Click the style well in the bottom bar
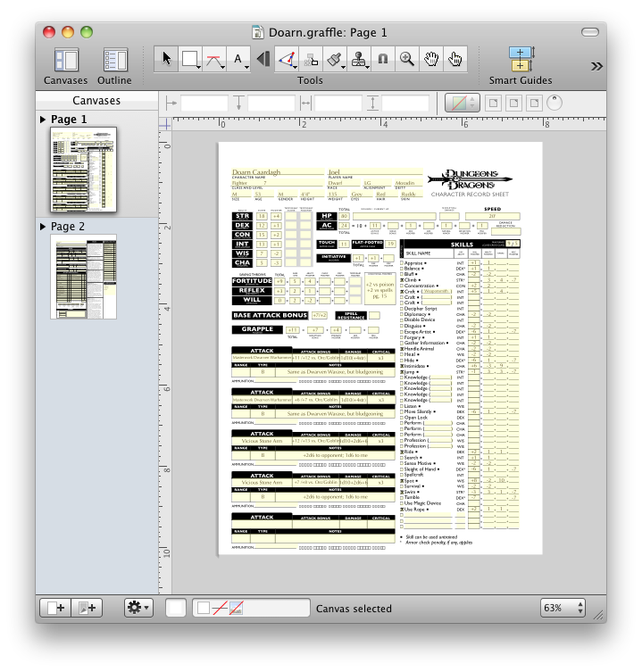Screen dimensions: 642x672 (176, 608)
